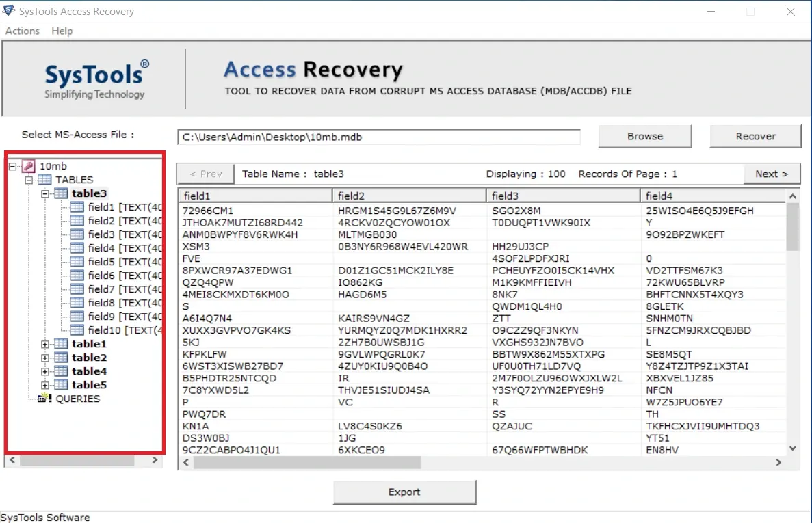Screen dimensions: 812x523
Task: Expand the table1 node
Action: click(x=45, y=344)
